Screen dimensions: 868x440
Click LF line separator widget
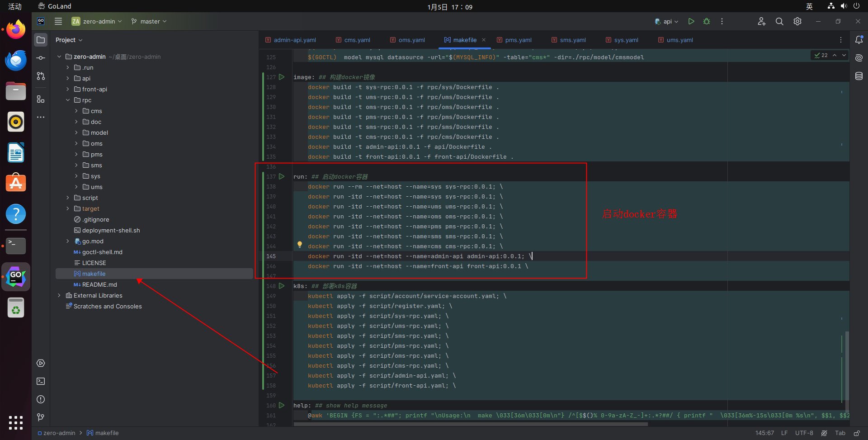click(x=784, y=433)
